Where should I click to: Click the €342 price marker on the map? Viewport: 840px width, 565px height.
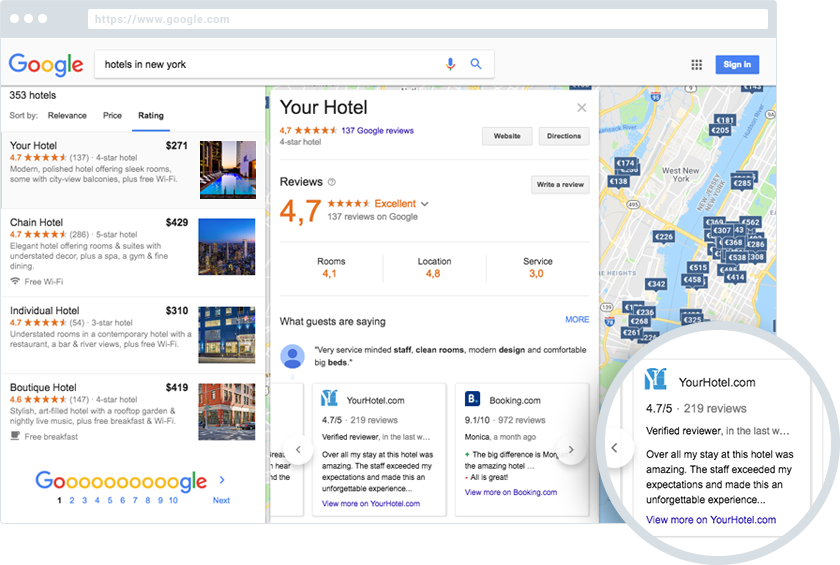tap(656, 284)
